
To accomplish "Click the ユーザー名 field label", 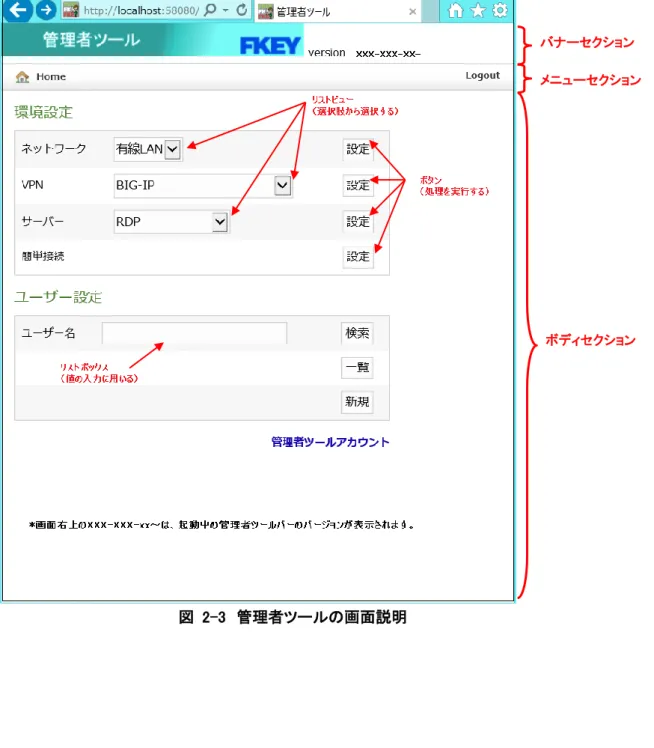I will tap(48, 333).
